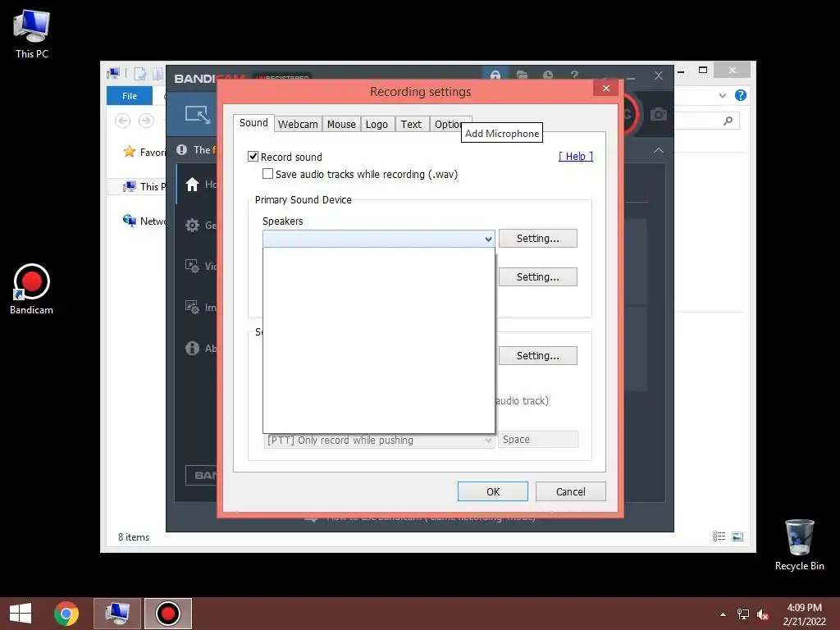Go back in File Explorer
The width and height of the screenshot is (840, 630).
tap(123, 121)
